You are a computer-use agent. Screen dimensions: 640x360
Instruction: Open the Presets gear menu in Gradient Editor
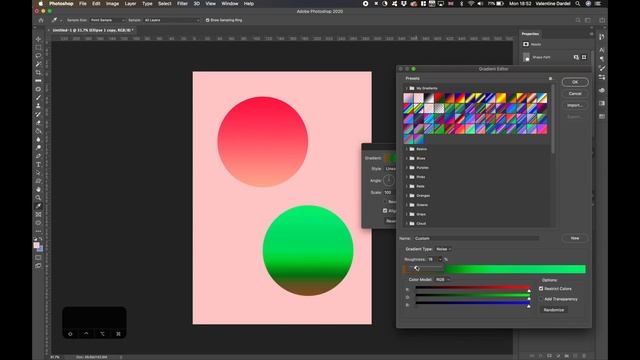tap(550, 78)
